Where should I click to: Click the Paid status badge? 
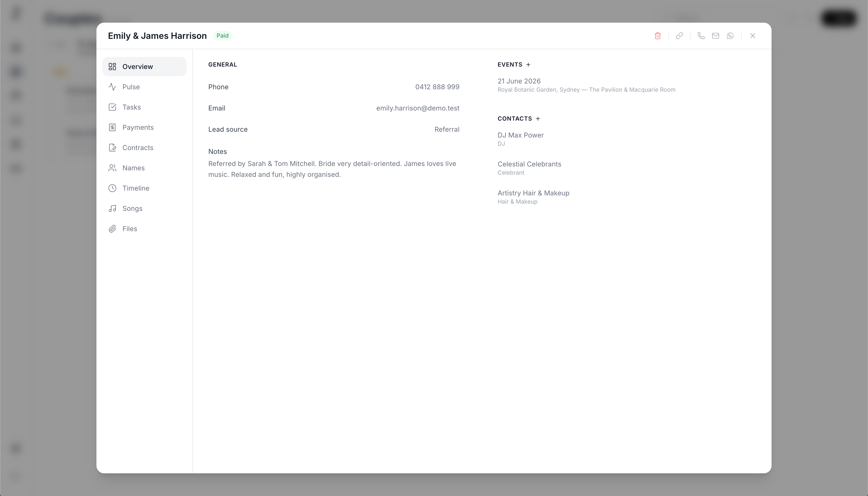pyautogui.click(x=223, y=36)
